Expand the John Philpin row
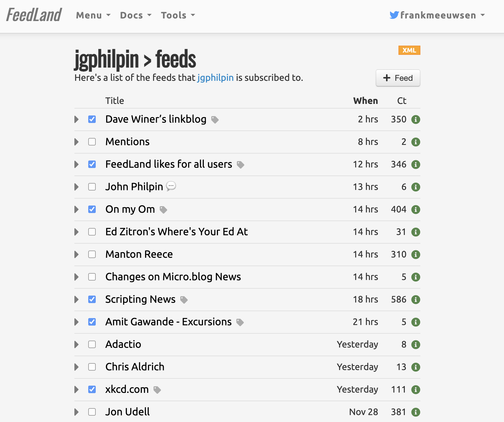The height and width of the screenshot is (422, 504). pyautogui.click(x=76, y=187)
